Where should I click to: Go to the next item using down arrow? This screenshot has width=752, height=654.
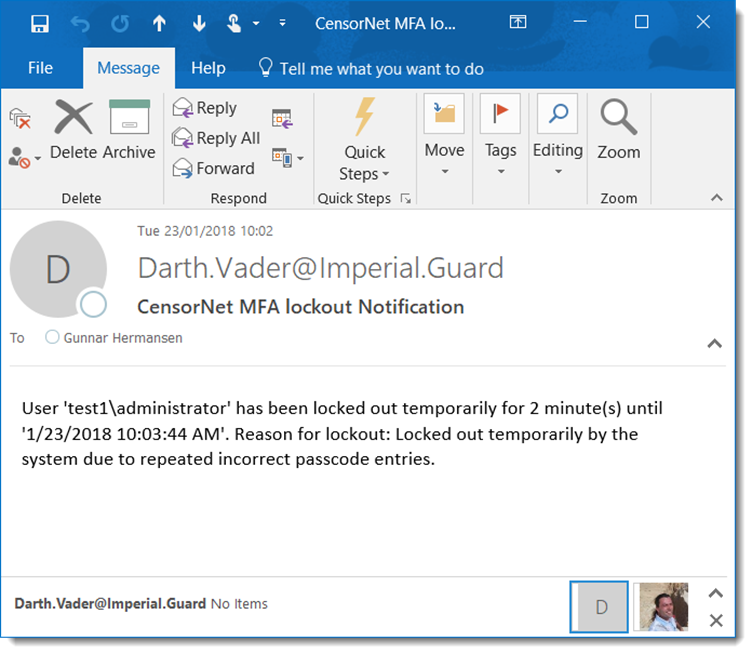pos(198,23)
